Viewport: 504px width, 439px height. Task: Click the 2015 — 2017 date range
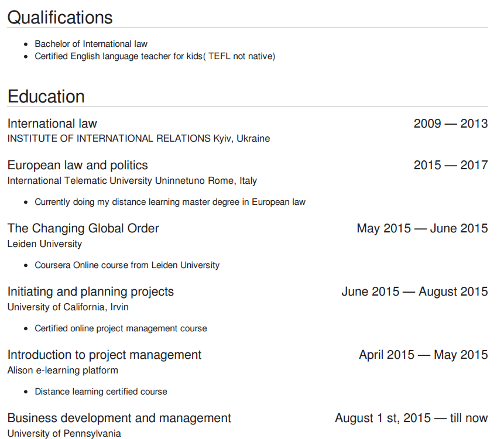coord(450,165)
